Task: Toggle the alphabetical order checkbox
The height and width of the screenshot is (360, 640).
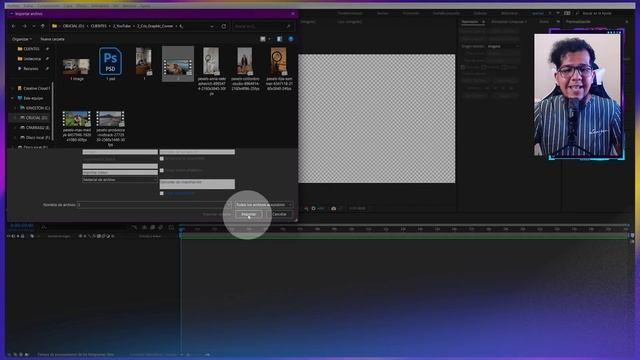Action: tap(162, 170)
